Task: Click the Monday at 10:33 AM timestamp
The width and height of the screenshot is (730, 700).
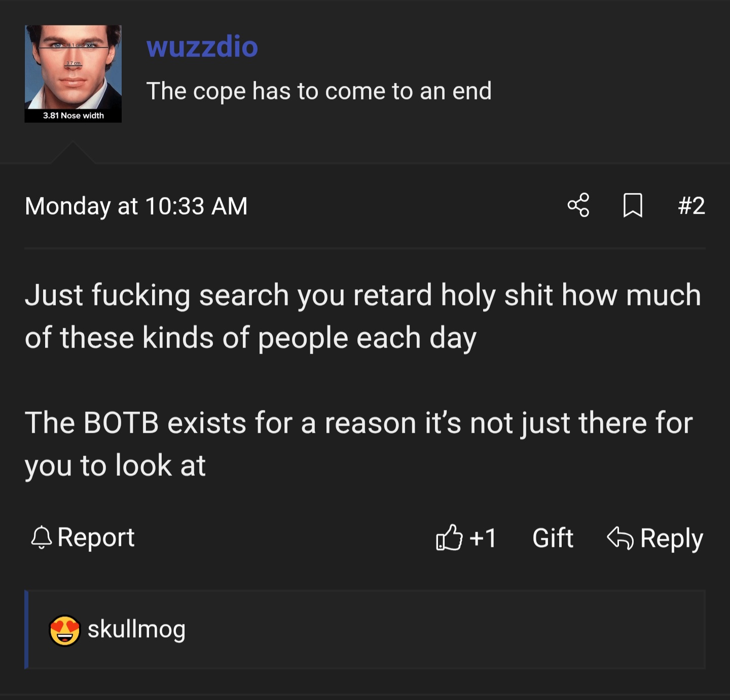Action: (136, 206)
